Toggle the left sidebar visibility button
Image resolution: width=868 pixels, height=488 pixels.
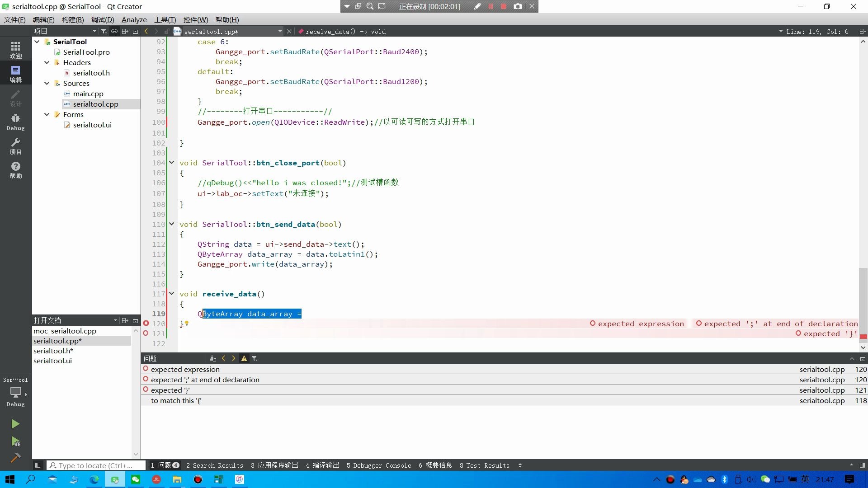pos(38,465)
